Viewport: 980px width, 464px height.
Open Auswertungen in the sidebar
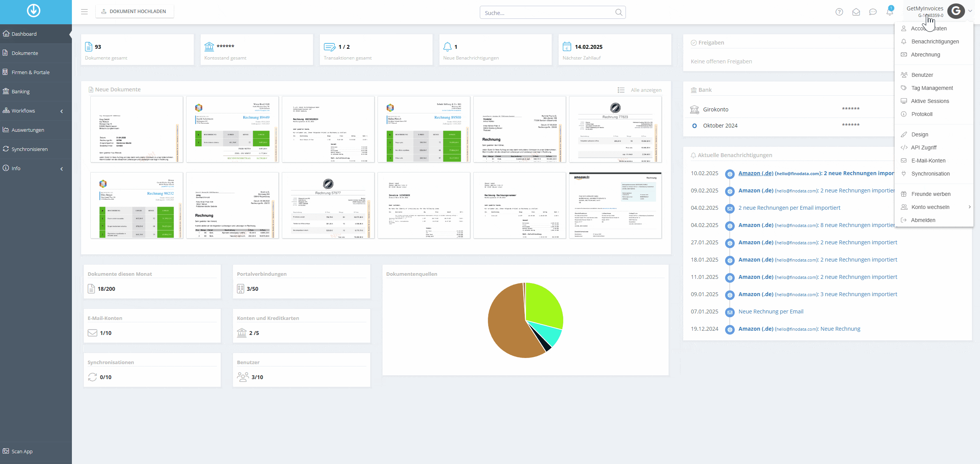(x=36, y=130)
